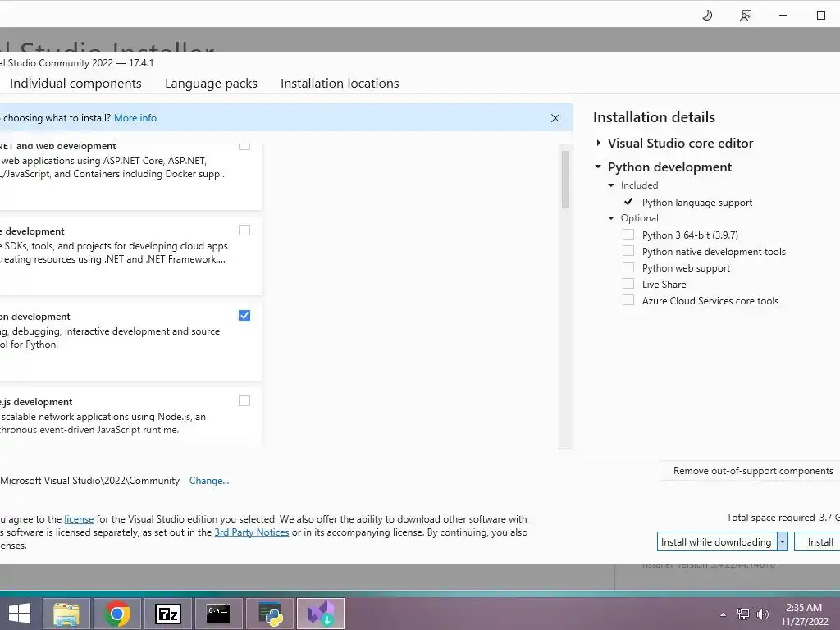The width and height of the screenshot is (840, 630).
Task: Collapse the Included components list
Action: tap(611, 185)
